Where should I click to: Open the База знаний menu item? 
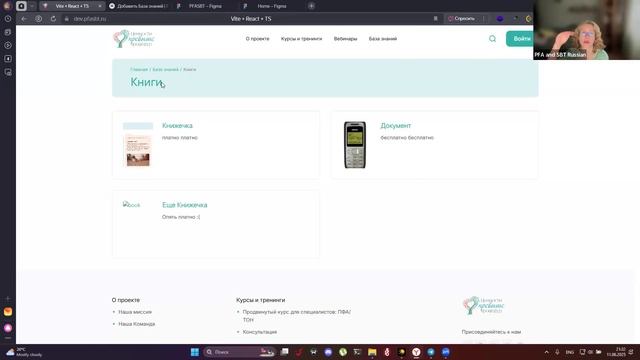tap(383, 39)
